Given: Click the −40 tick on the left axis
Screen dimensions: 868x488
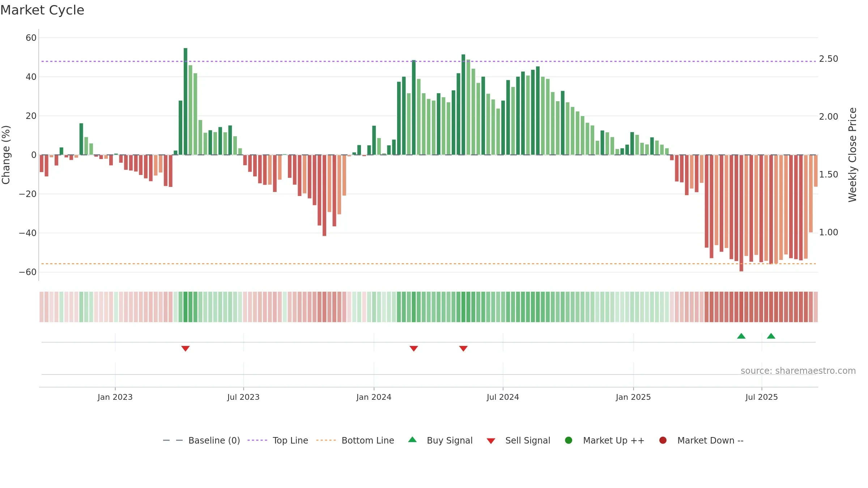Looking at the screenshot, I should [x=28, y=233].
